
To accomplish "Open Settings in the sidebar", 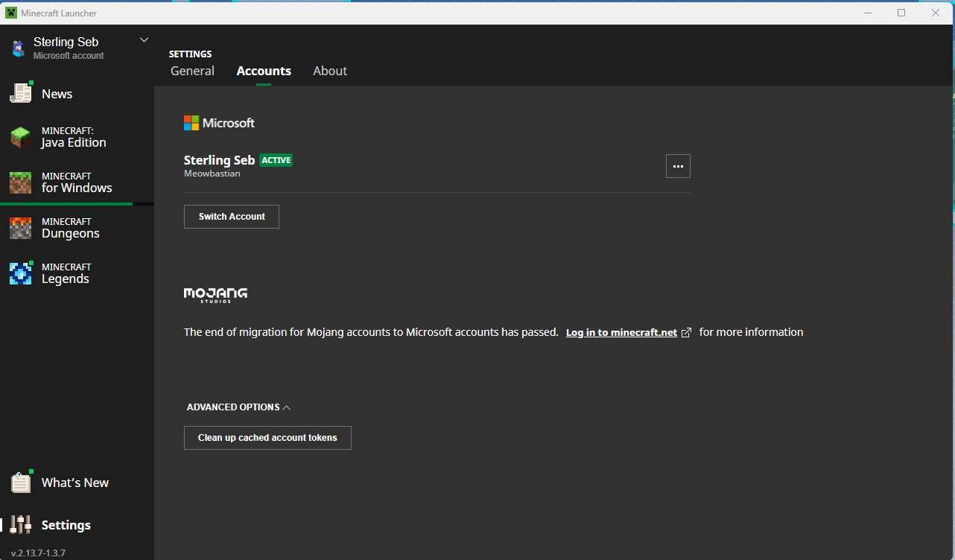I will pos(77,525).
